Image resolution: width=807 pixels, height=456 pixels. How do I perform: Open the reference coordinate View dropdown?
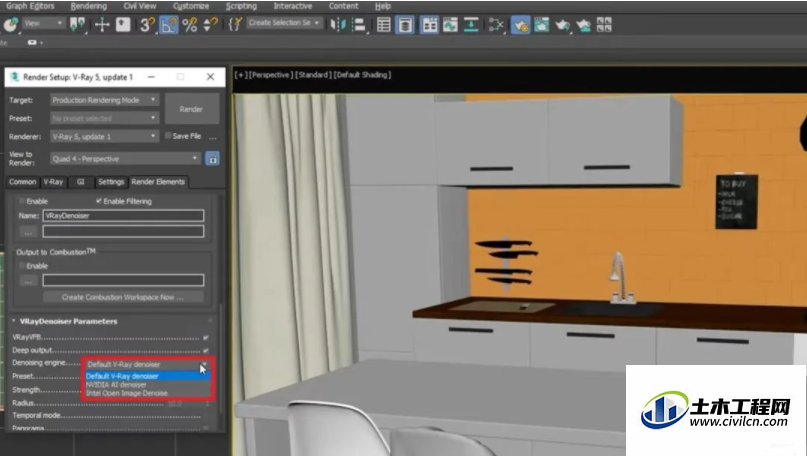[x=43, y=23]
